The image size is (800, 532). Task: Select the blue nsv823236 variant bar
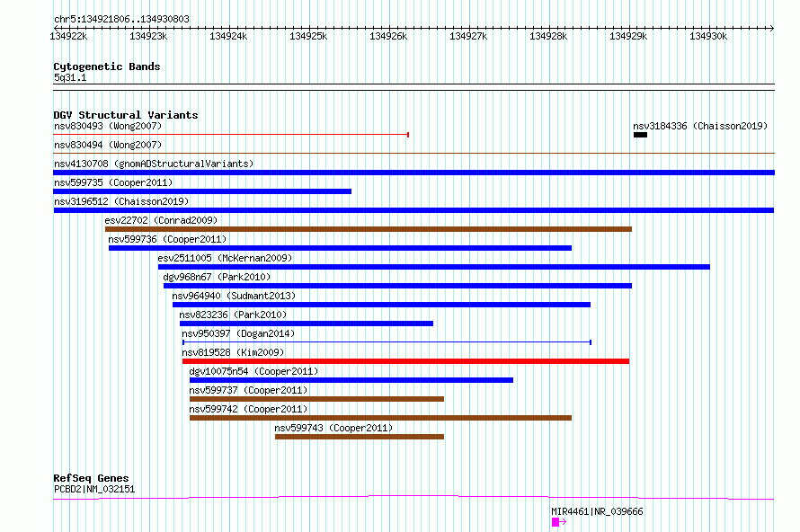click(307, 324)
